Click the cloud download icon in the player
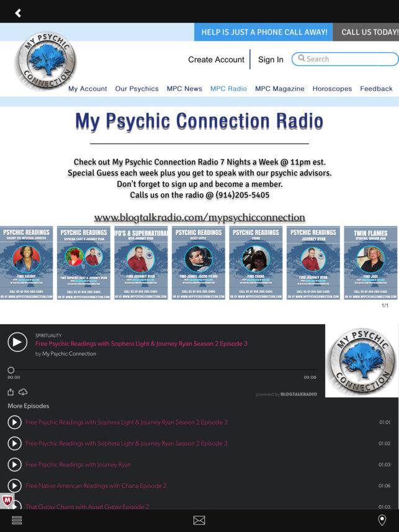 [x=23, y=392]
